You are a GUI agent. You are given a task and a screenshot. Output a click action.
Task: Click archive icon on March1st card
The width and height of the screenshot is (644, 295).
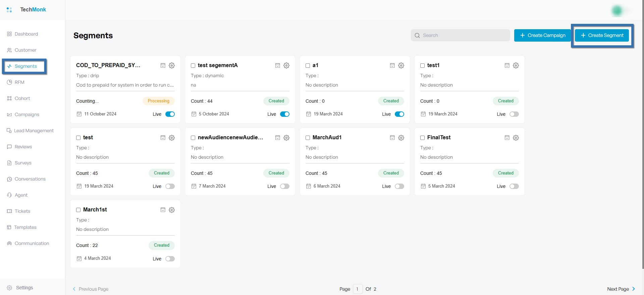(163, 210)
